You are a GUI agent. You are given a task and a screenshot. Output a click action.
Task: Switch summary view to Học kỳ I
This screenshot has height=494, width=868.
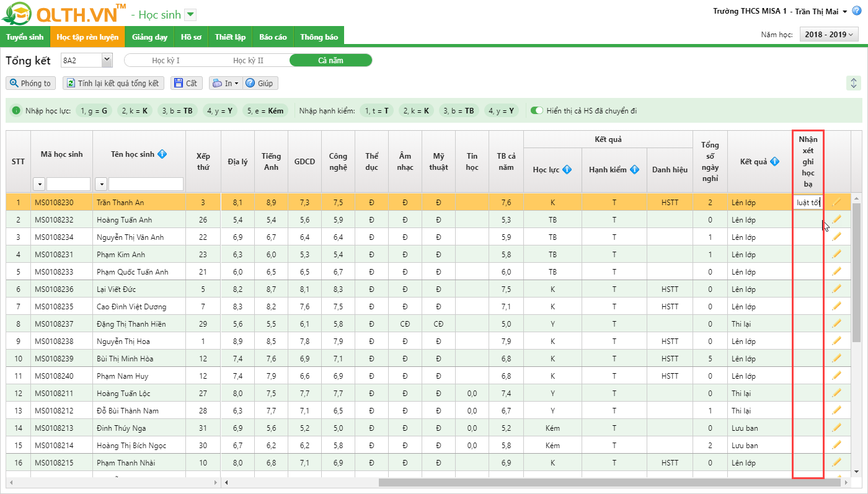pos(166,60)
